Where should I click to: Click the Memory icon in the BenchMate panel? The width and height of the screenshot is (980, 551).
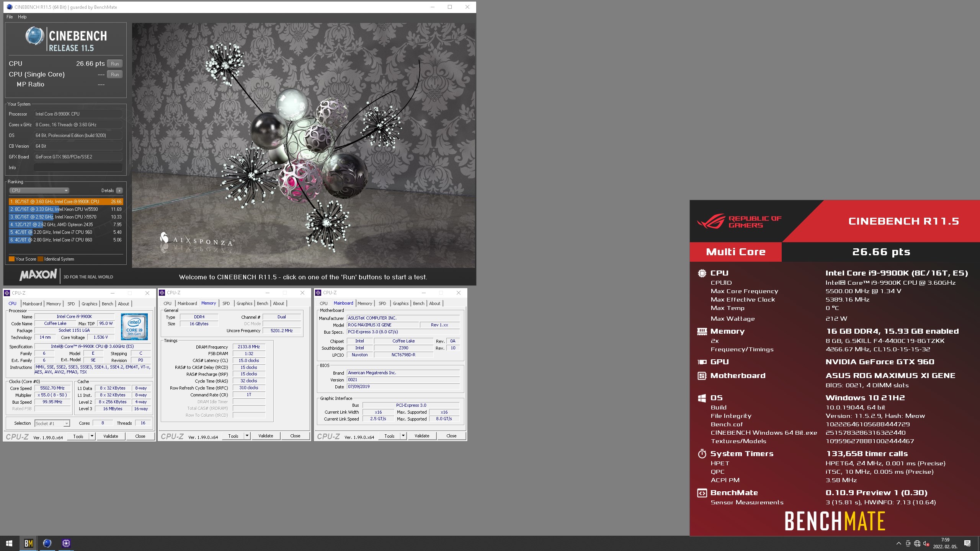(x=702, y=331)
